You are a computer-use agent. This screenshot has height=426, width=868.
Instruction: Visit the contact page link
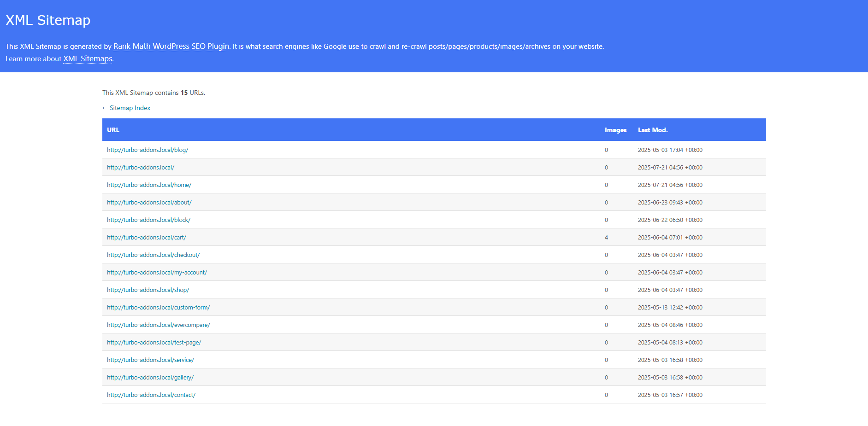tap(151, 395)
